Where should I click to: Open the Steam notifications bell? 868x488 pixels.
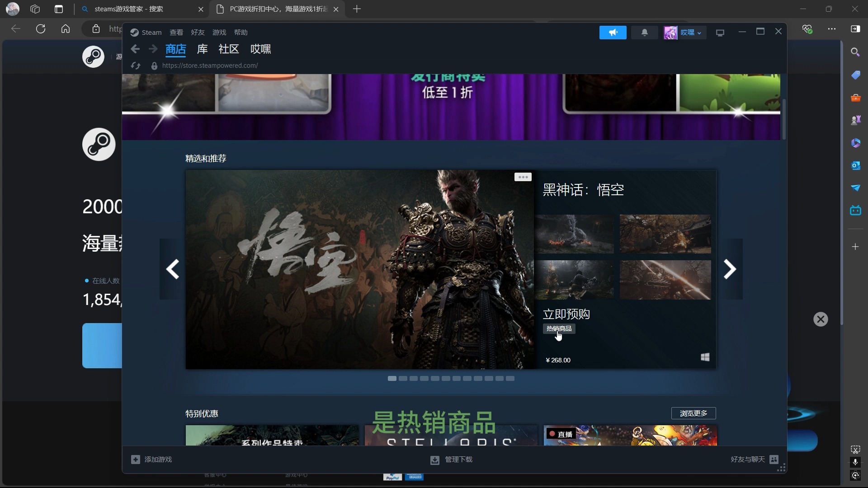pyautogui.click(x=645, y=33)
